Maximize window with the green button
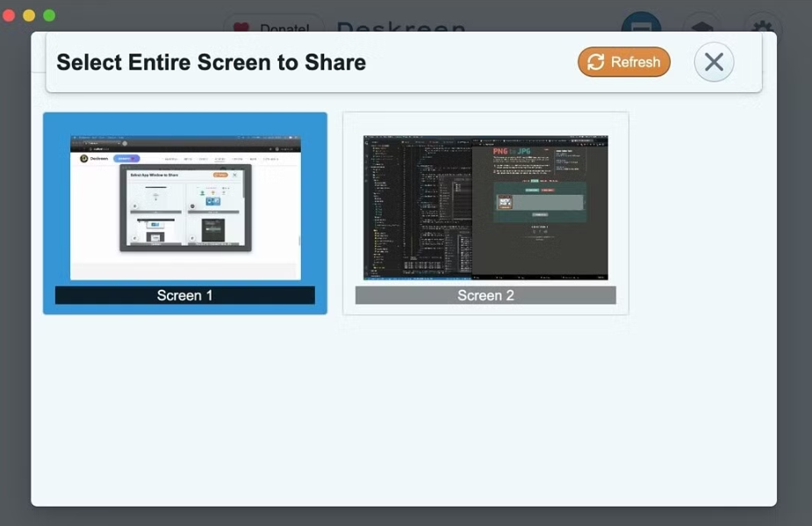 [49, 16]
